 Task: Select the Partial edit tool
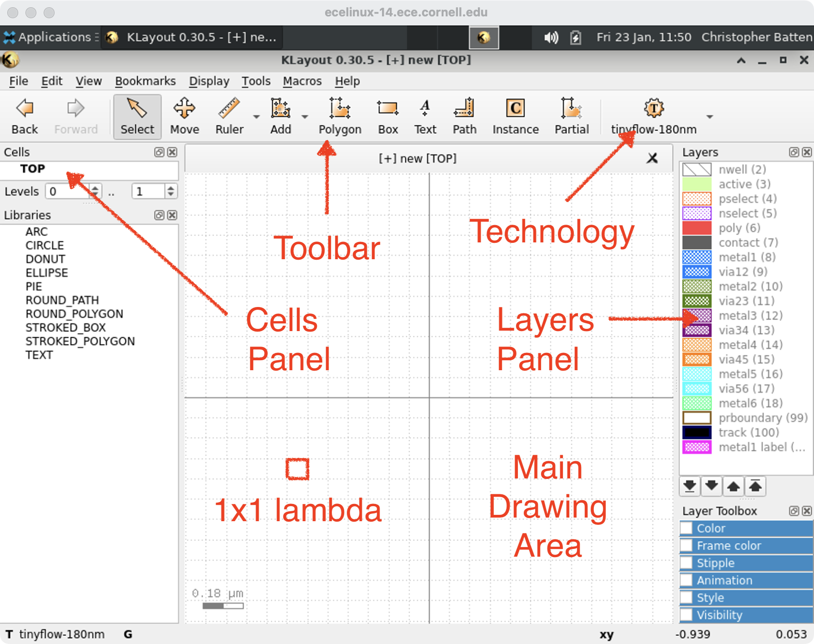point(571,116)
